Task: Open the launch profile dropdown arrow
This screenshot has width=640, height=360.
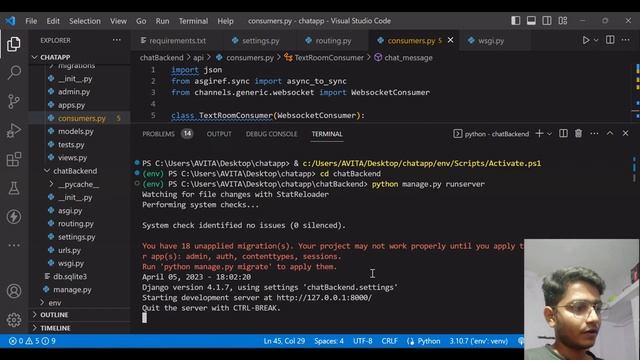Action: [x=549, y=133]
